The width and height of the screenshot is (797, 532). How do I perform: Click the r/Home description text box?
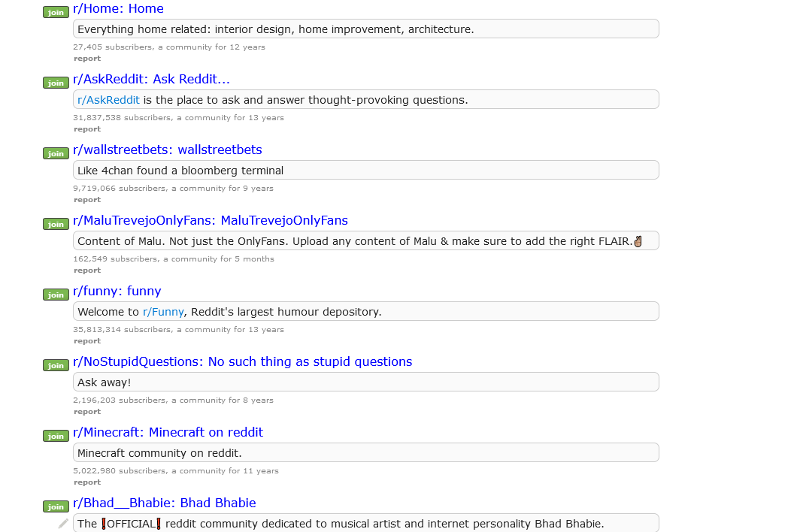point(365,29)
